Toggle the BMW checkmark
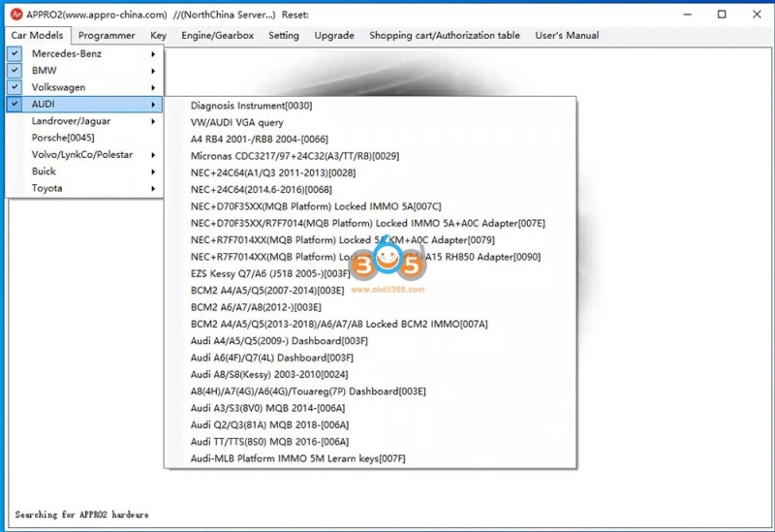Screen dimensions: 775x532 coord(15,70)
